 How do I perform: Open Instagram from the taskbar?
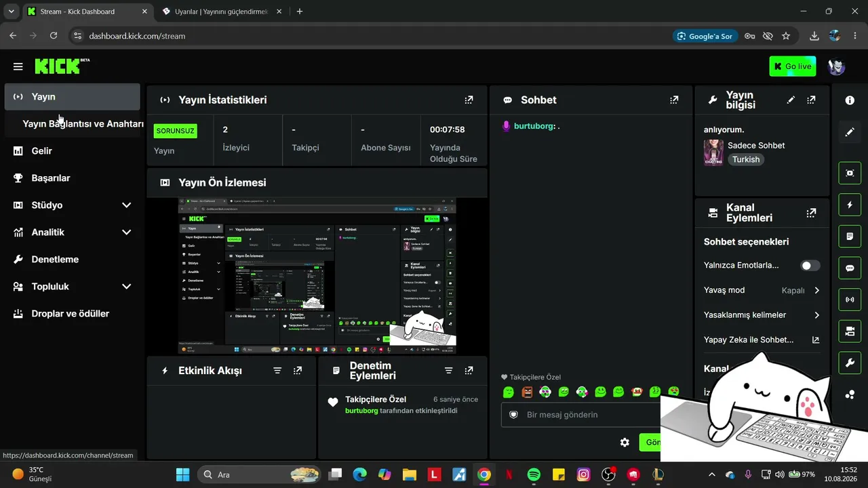(583, 474)
